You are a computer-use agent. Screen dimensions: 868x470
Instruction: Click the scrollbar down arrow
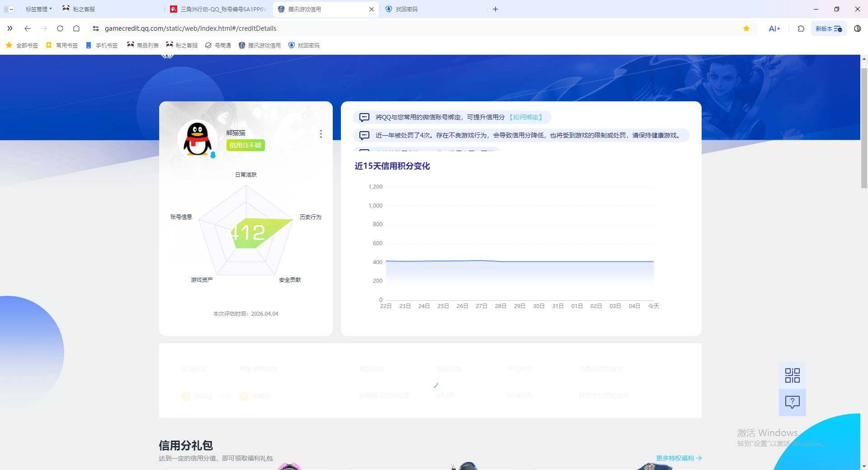(x=864, y=466)
